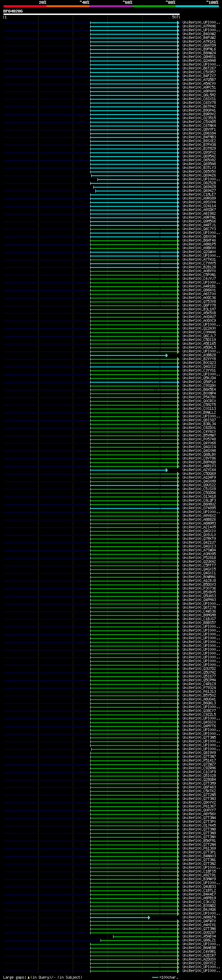The height and width of the screenshot is (980, 222).
Task: Click UniRef100_A2ECR7 label
Action: pyautogui.click(x=199, y=956)
